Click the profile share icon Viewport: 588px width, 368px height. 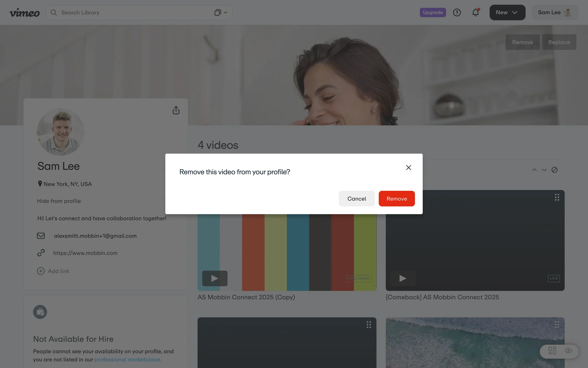(x=176, y=110)
